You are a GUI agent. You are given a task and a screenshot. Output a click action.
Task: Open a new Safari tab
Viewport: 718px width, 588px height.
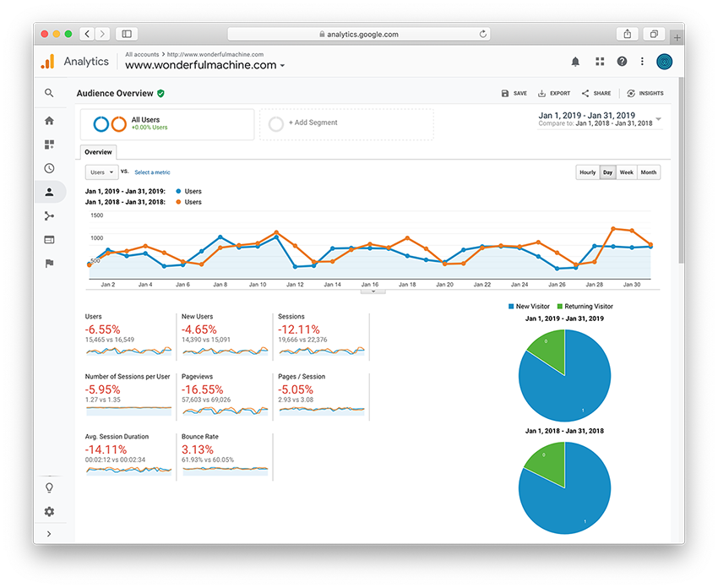click(x=677, y=37)
